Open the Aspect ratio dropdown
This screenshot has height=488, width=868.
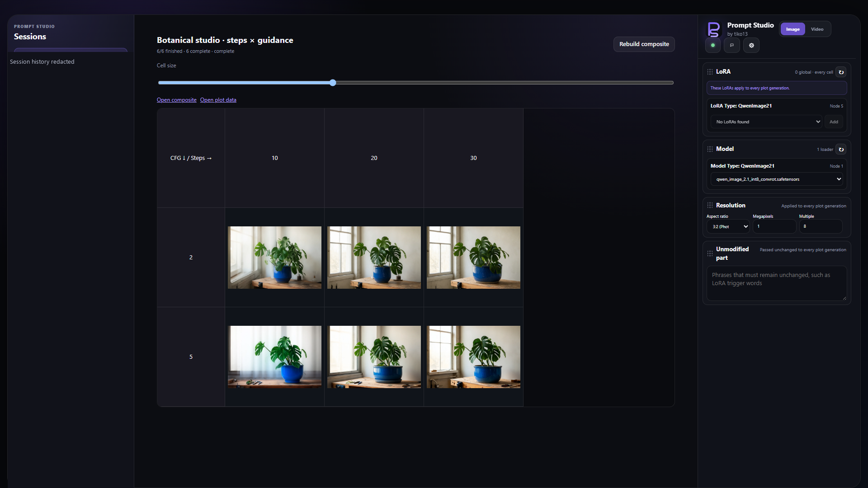728,227
